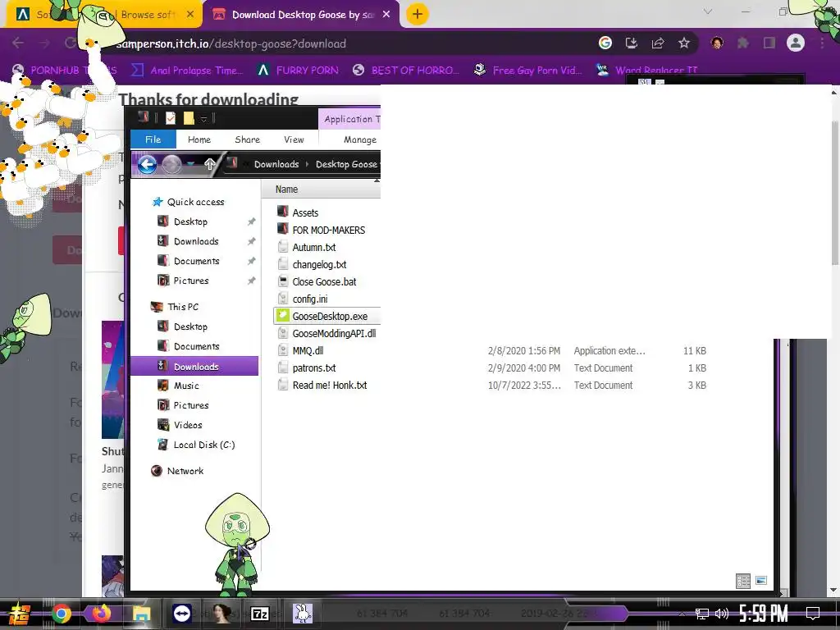Viewport: 840px width, 630px height.
Task: Select Quick access in navigation pane
Action: point(189,202)
